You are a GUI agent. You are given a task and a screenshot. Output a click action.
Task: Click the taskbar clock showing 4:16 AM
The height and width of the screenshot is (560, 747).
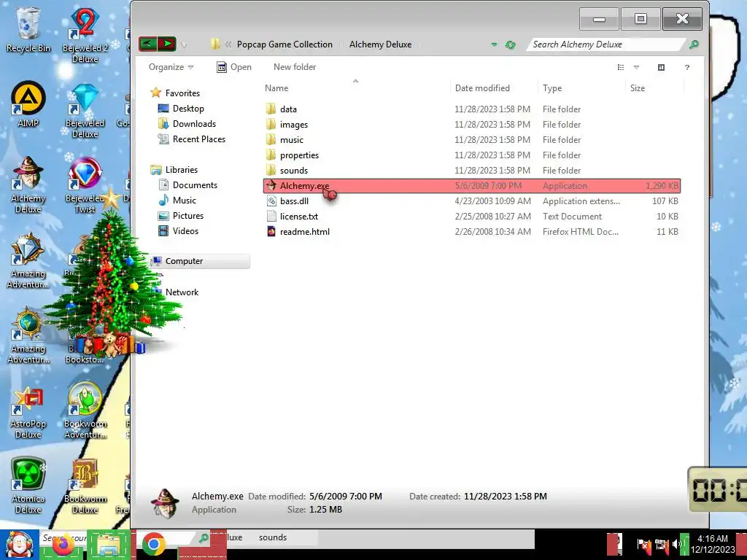tap(713, 544)
